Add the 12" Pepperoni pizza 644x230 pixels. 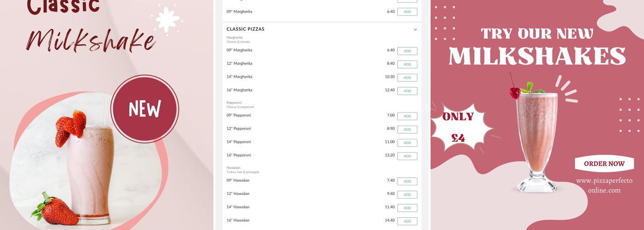coord(407,130)
